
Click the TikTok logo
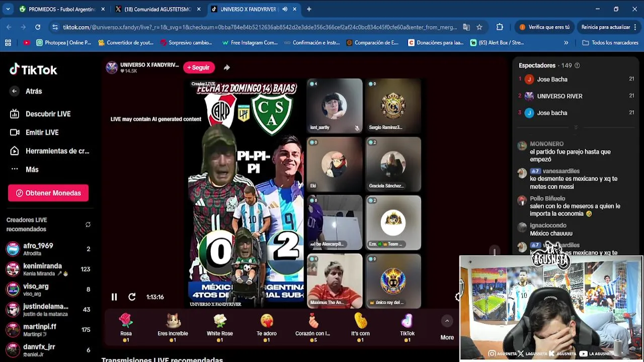pyautogui.click(x=33, y=70)
